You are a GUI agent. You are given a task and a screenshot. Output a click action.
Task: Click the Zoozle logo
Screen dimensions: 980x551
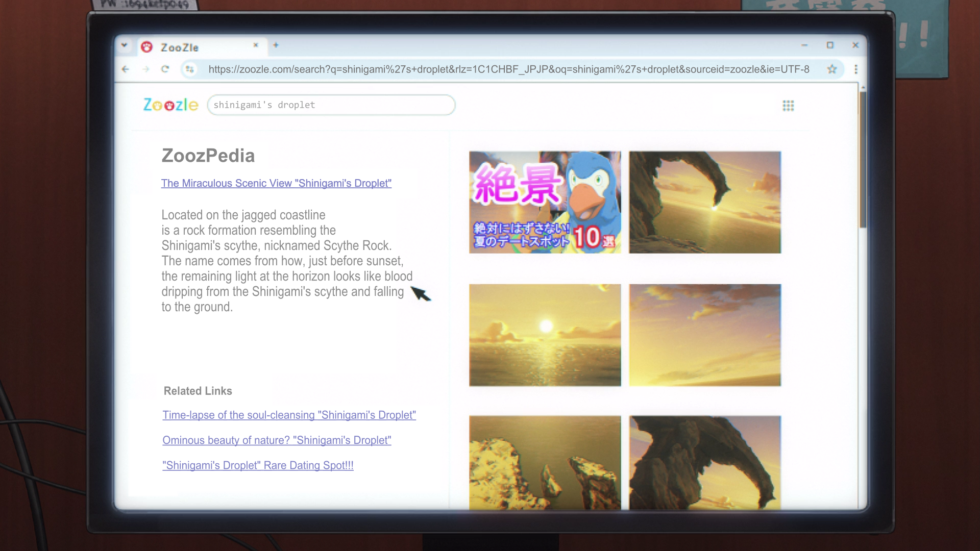pos(170,105)
